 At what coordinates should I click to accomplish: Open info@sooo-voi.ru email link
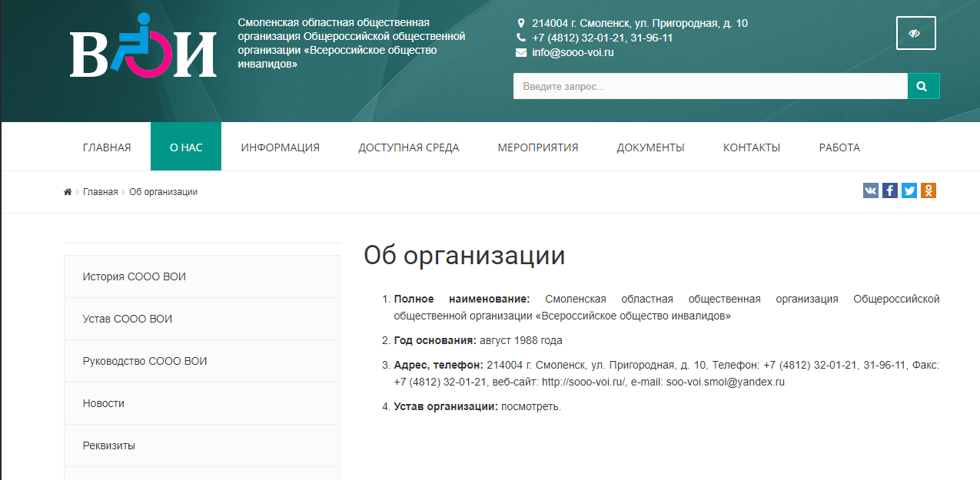tap(573, 53)
